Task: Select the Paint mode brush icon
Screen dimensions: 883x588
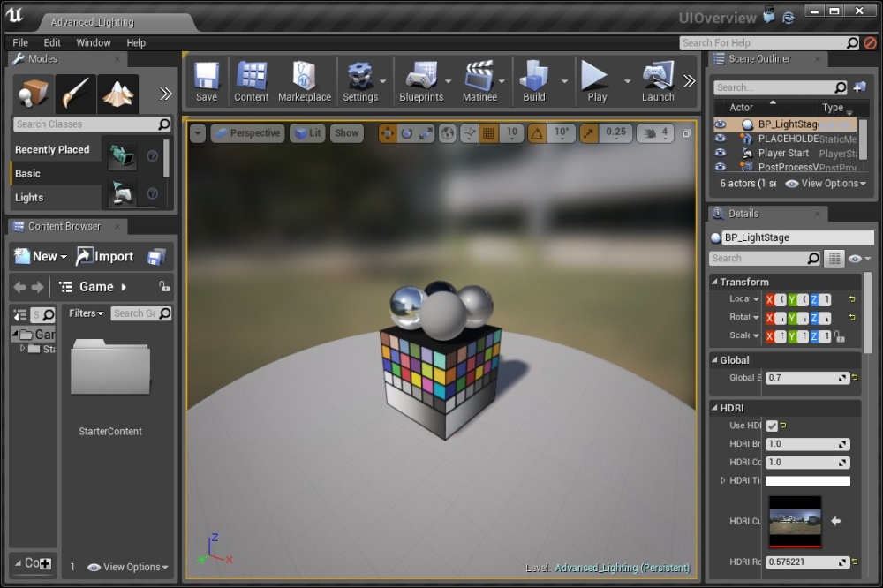Action: (75, 94)
